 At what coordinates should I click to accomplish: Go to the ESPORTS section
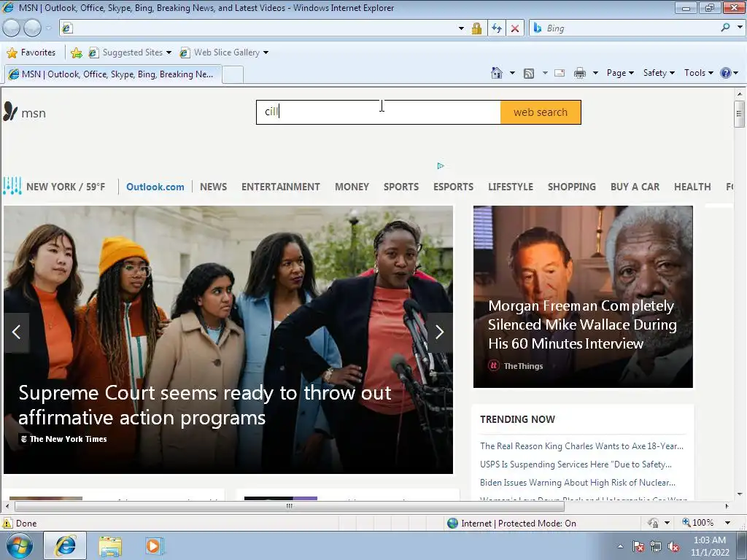(x=453, y=187)
